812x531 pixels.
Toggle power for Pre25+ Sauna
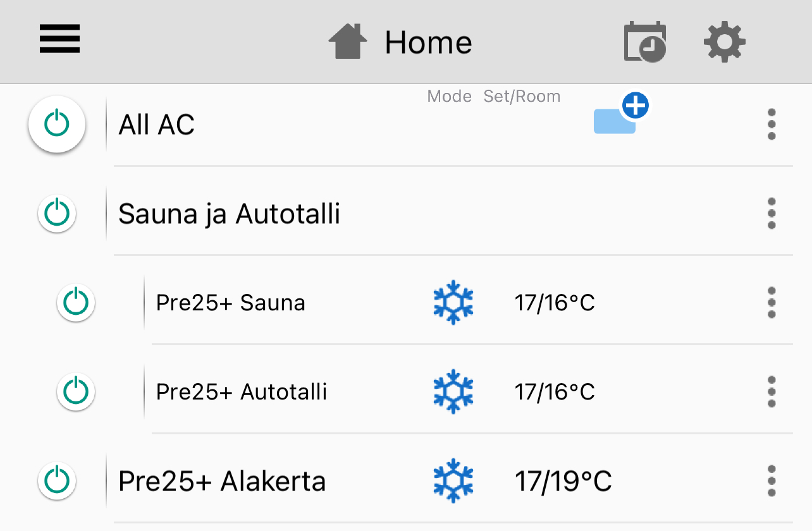(76, 303)
